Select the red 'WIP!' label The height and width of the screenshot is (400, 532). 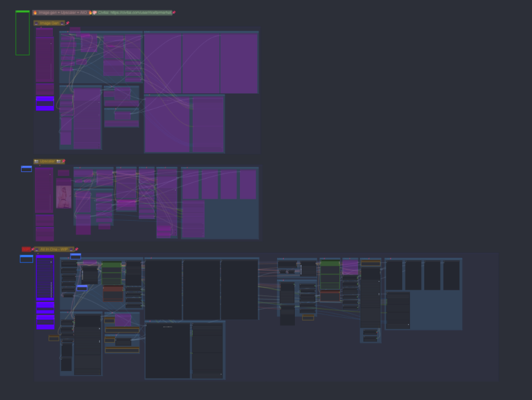(26, 249)
